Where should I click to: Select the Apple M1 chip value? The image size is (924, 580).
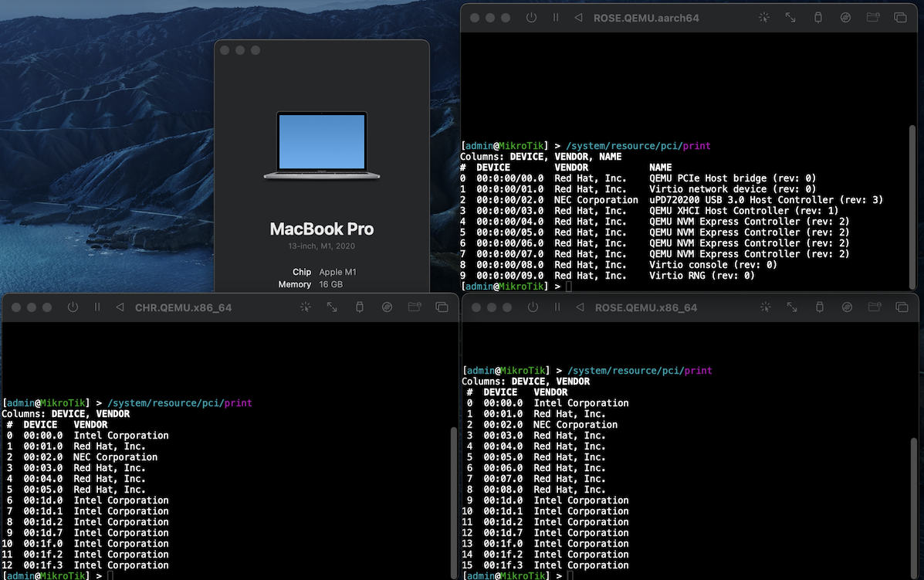(337, 272)
